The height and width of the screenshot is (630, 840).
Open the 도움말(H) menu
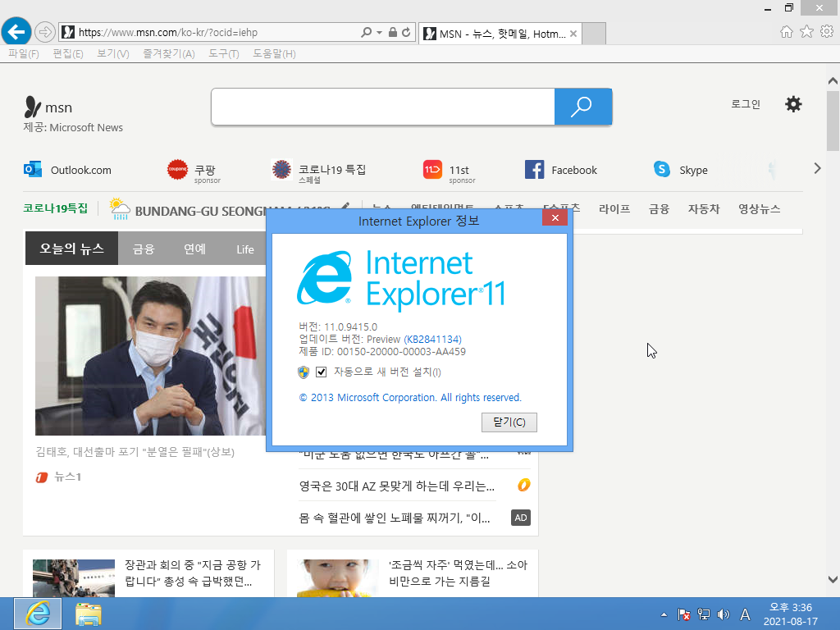[x=274, y=53]
